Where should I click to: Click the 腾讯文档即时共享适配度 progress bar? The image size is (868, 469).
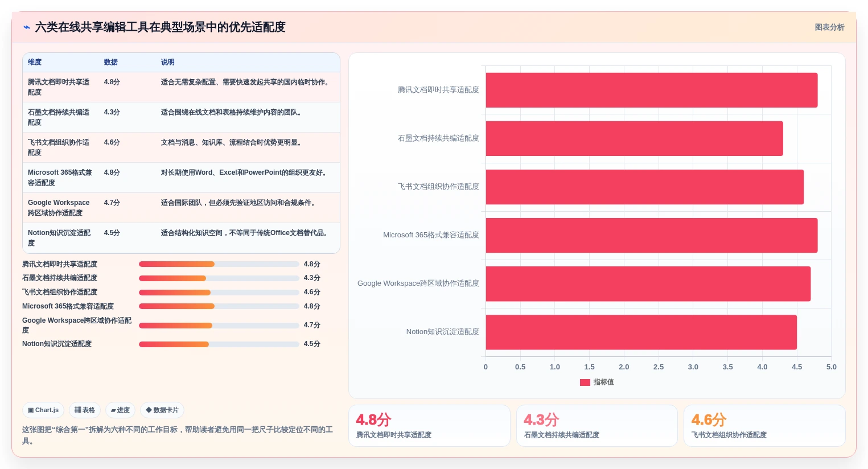point(219,264)
